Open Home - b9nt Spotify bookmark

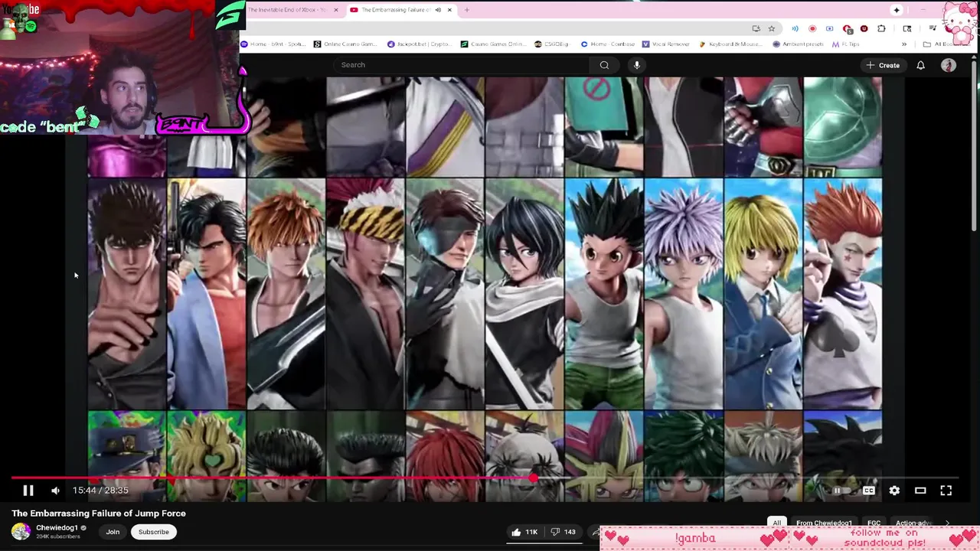pos(273,44)
